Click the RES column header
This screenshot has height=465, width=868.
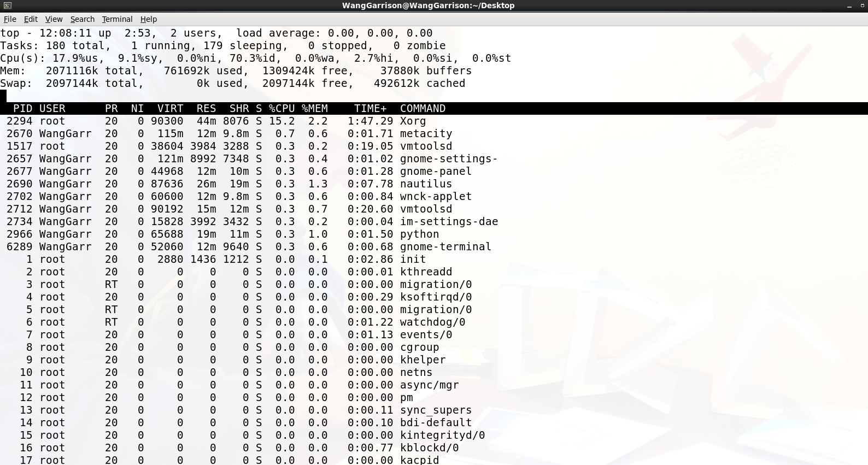click(207, 109)
